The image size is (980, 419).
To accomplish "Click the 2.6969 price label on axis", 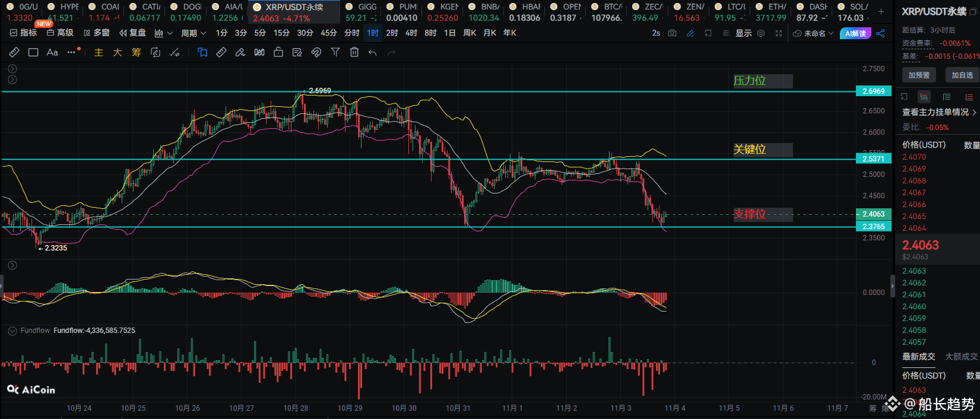I will [873, 91].
